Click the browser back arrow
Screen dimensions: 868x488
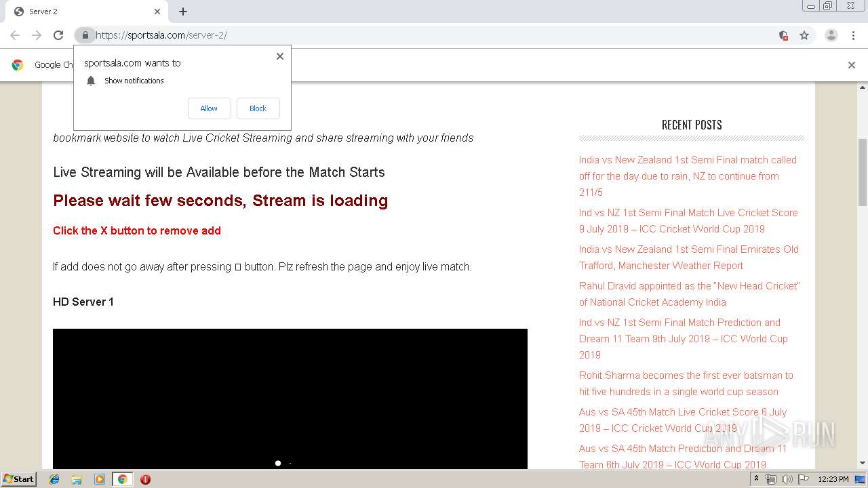pos(15,35)
